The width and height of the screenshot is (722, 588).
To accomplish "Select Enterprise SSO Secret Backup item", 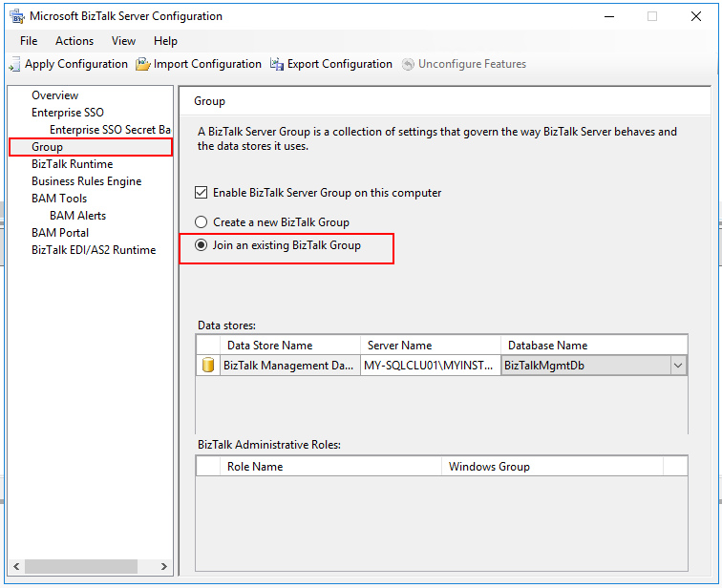I will 110,130.
